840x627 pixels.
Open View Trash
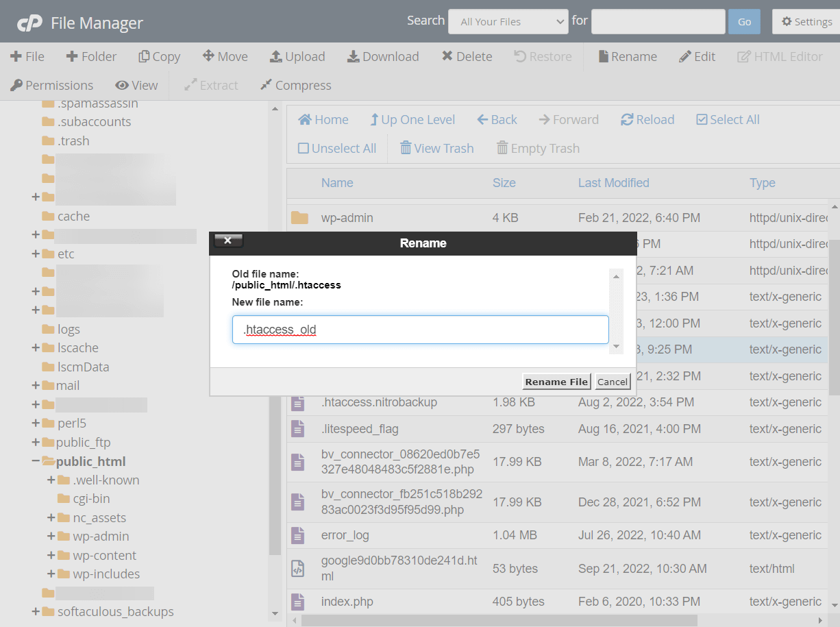click(436, 148)
